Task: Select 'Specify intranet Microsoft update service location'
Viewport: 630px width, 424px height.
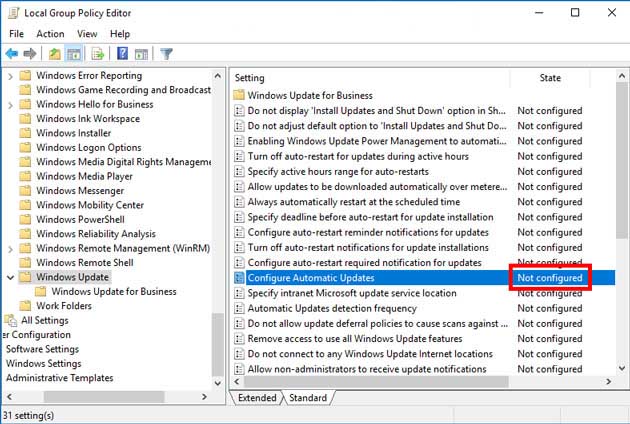Action: (352, 293)
